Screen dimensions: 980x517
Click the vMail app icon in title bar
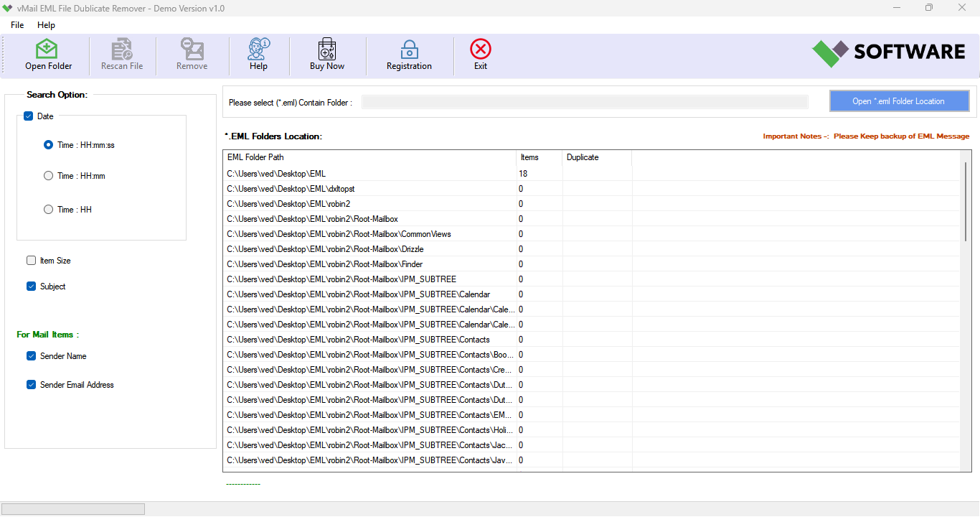(7, 8)
